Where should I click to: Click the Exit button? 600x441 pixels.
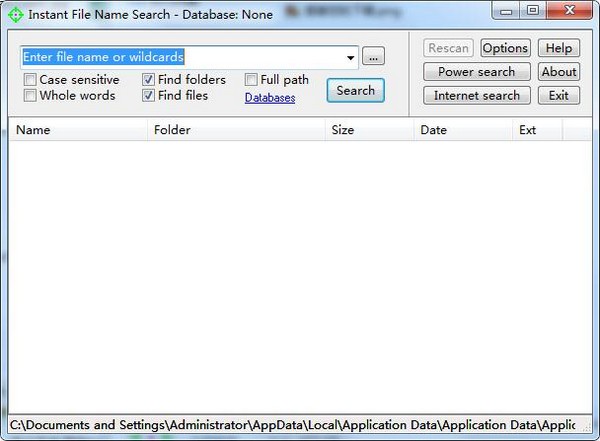(559, 96)
